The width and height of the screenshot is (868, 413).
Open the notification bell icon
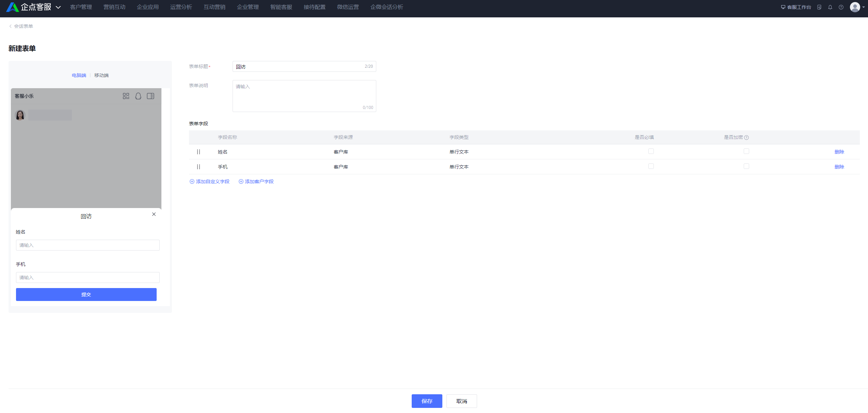(830, 7)
